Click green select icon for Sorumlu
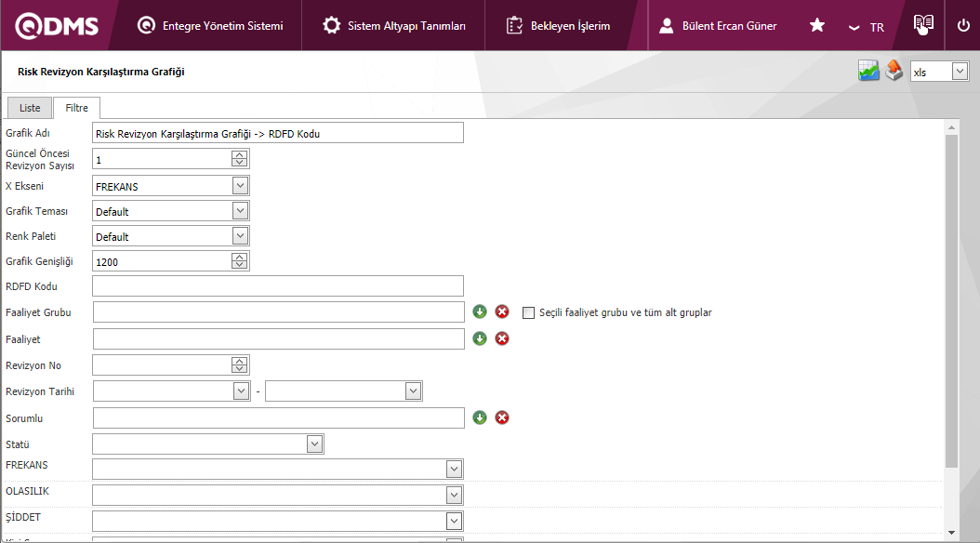The height and width of the screenshot is (543, 980). coord(480,417)
